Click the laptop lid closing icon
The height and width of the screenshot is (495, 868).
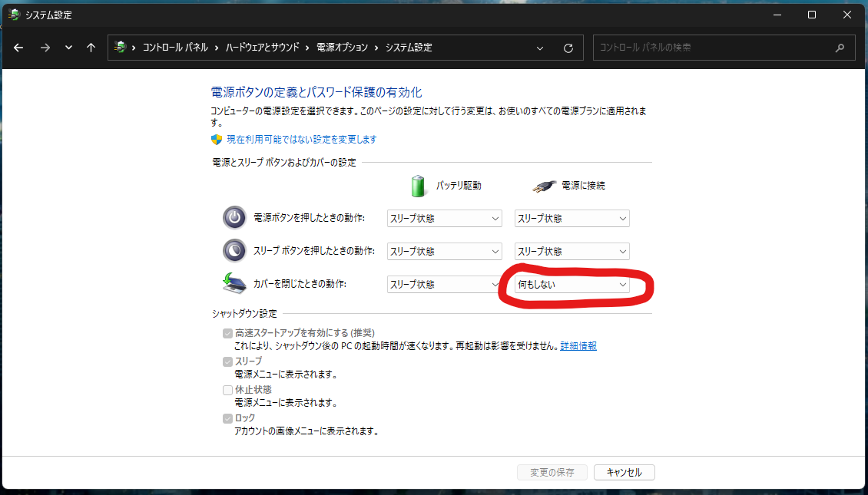[x=234, y=283]
